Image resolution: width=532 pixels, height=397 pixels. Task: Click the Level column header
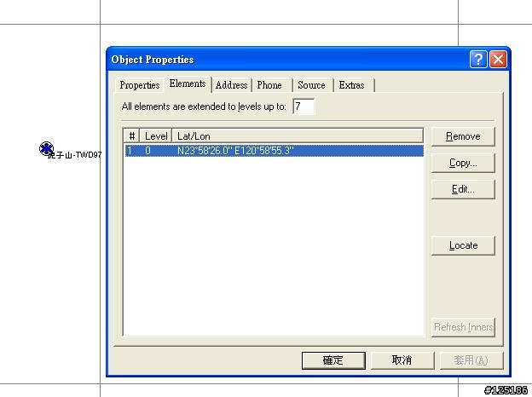(156, 136)
